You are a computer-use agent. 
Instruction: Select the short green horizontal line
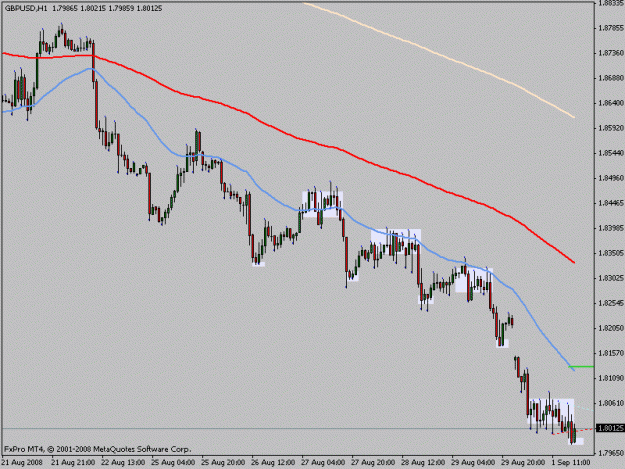click(582, 367)
